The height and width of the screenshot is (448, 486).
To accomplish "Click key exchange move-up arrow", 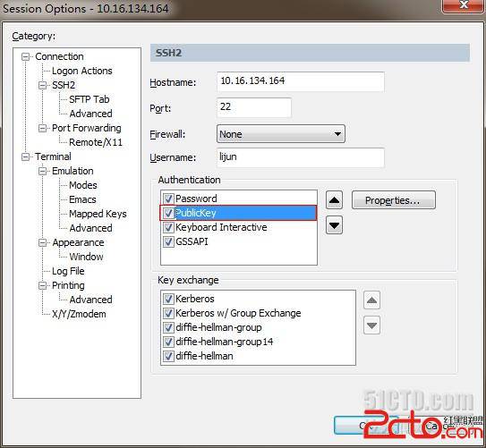I will (x=371, y=300).
